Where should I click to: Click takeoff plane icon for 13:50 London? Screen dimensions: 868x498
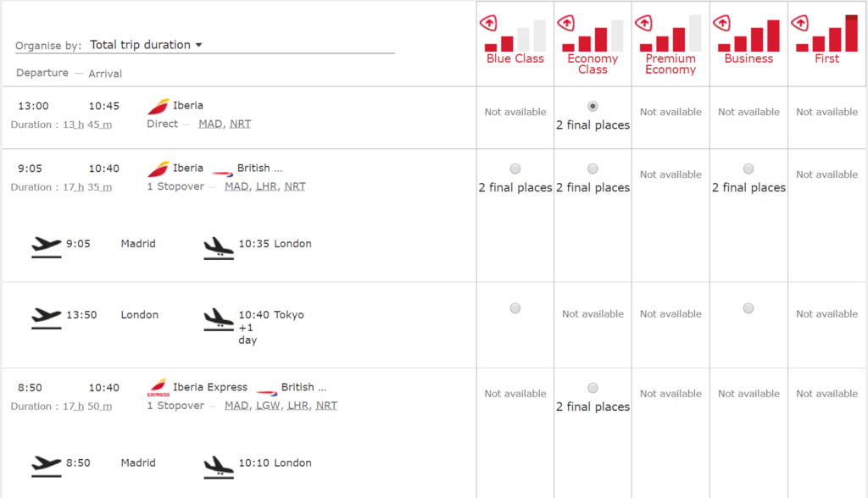47,318
